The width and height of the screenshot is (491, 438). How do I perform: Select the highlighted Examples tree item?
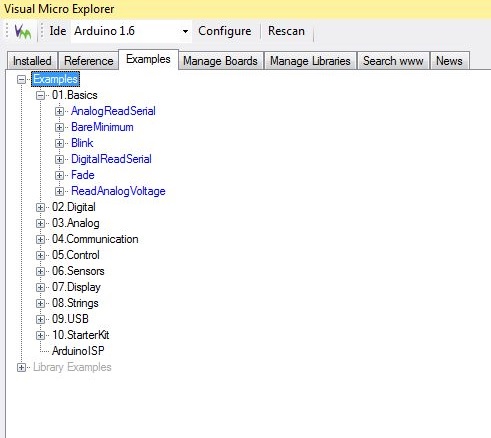point(55,79)
